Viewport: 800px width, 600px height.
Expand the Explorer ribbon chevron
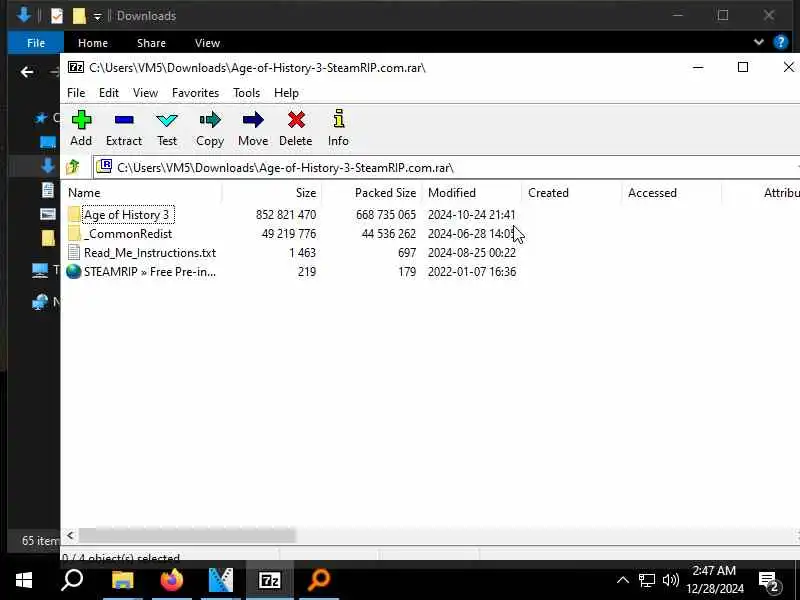[759, 42]
